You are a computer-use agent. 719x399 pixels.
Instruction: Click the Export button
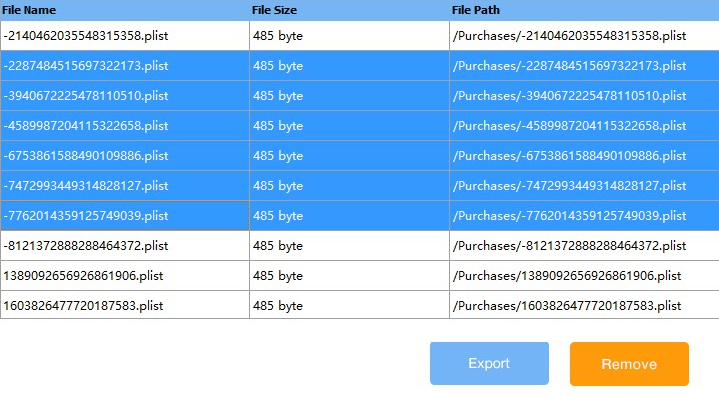489,363
